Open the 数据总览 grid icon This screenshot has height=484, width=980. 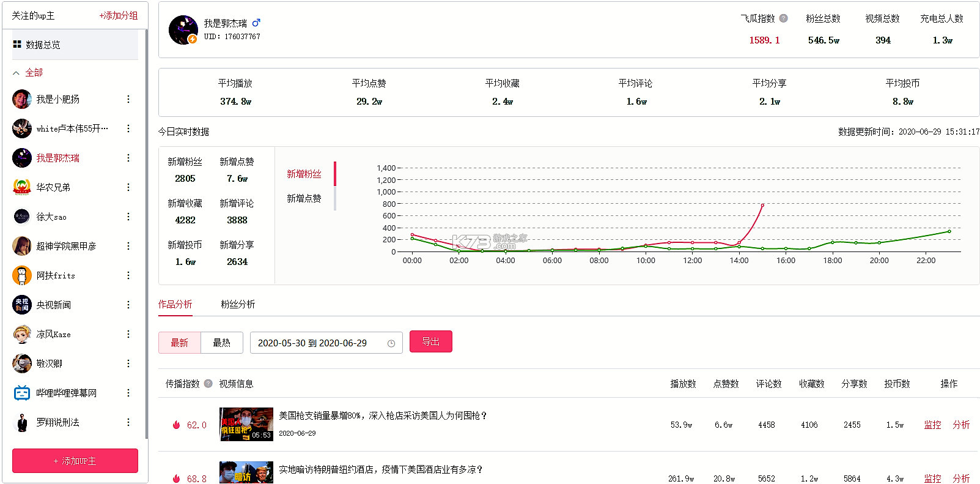click(17, 45)
